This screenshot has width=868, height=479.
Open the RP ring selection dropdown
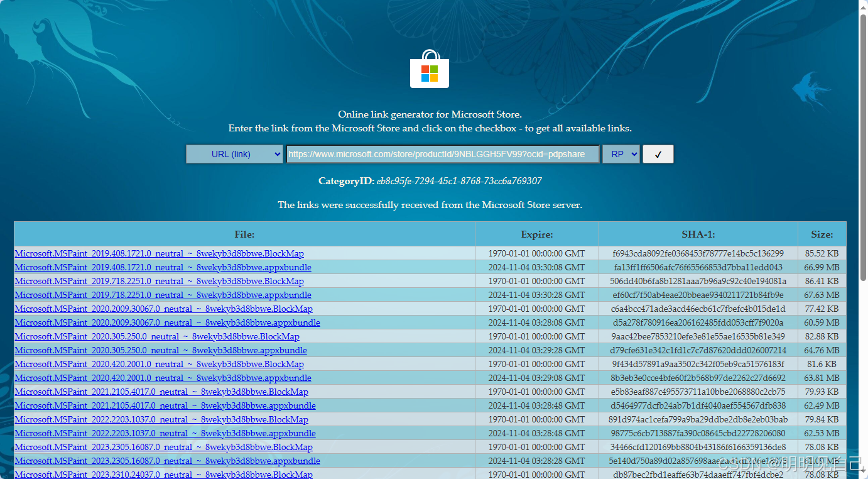(621, 154)
